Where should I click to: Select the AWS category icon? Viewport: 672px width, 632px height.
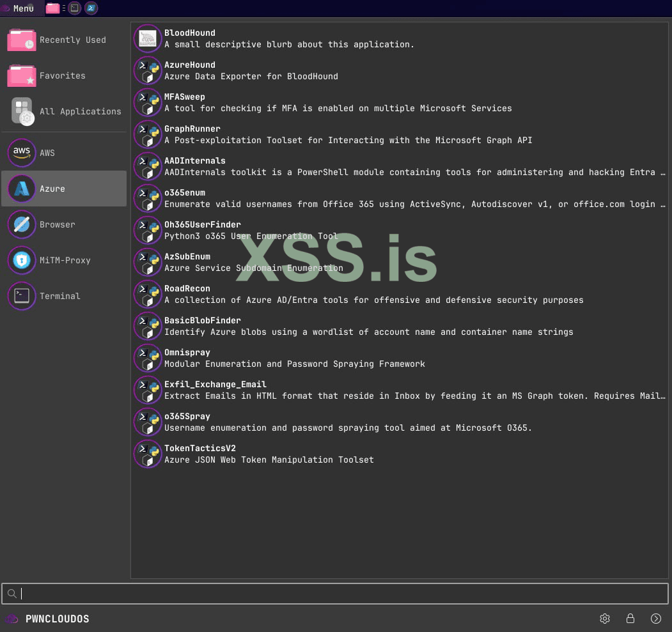point(22,153)
